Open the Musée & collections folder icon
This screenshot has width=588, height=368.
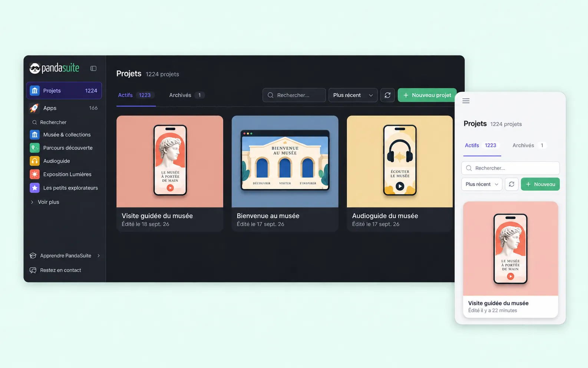pyautogui.click(x=34, y=135)
